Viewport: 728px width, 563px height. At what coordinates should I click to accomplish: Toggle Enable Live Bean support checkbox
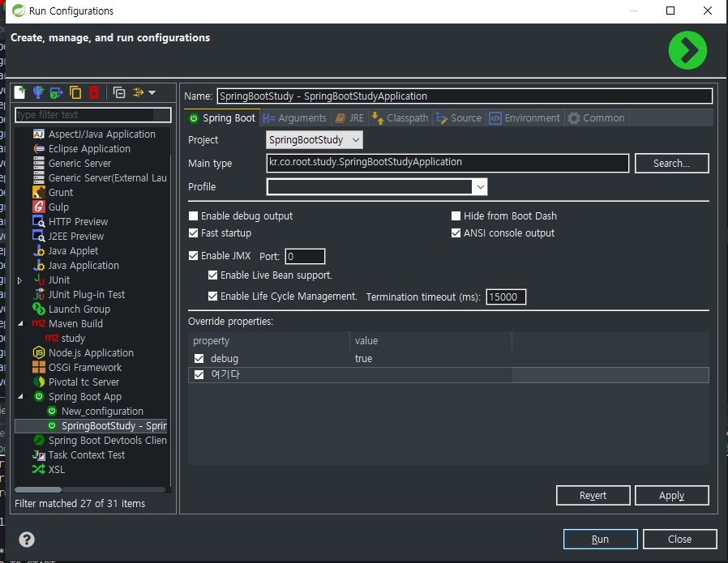pyautogui.click(x=212, y=275)
